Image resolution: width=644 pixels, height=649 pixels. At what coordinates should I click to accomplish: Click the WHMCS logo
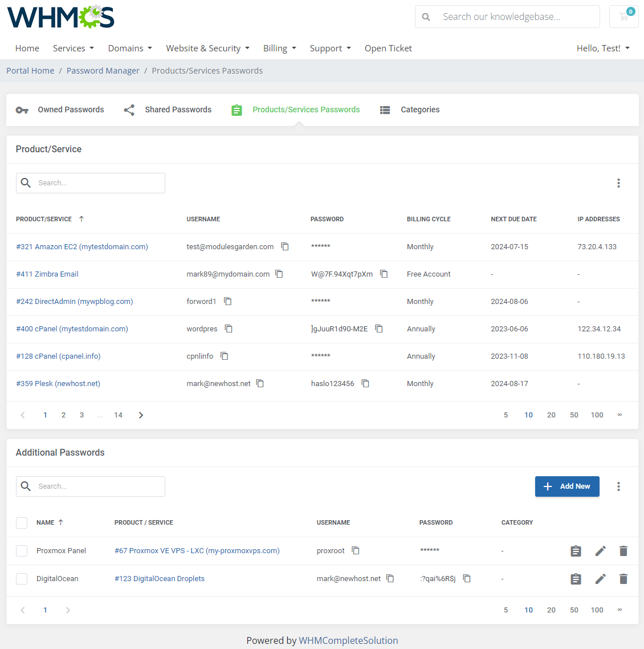61,17
